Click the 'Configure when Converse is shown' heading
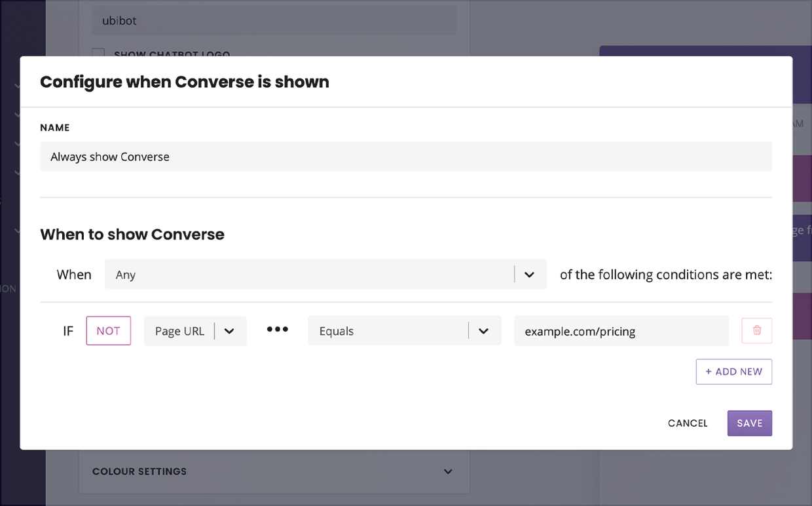This screenshot has width=812, height=506. 185,82
